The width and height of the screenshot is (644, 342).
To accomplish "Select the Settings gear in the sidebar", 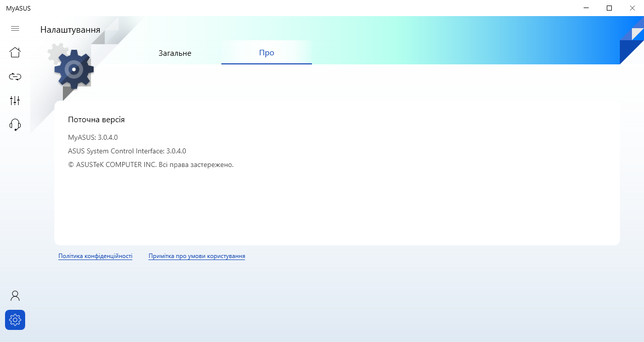I will (15, 320).
